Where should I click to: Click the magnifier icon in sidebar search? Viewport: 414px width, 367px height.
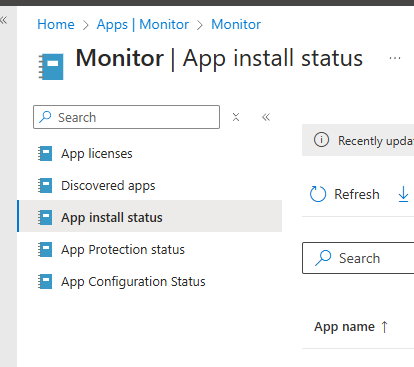[x=45, y=117]
